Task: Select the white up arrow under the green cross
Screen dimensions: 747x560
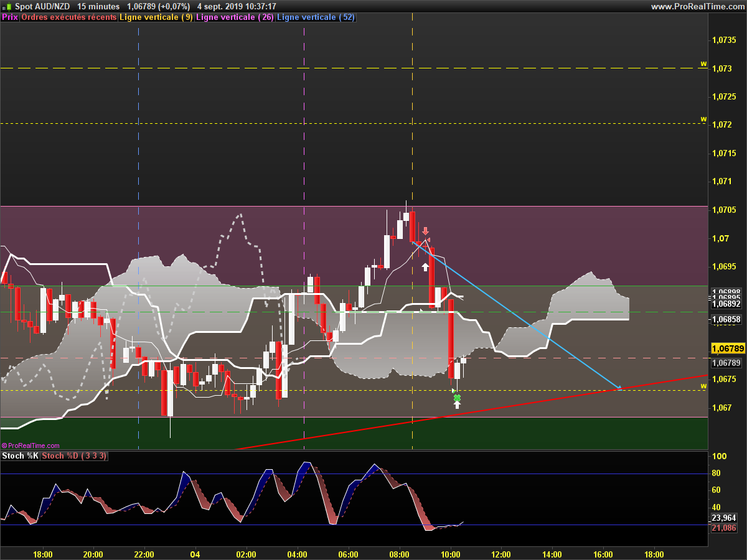Action: pyautogui.click(x=457, y=405)
